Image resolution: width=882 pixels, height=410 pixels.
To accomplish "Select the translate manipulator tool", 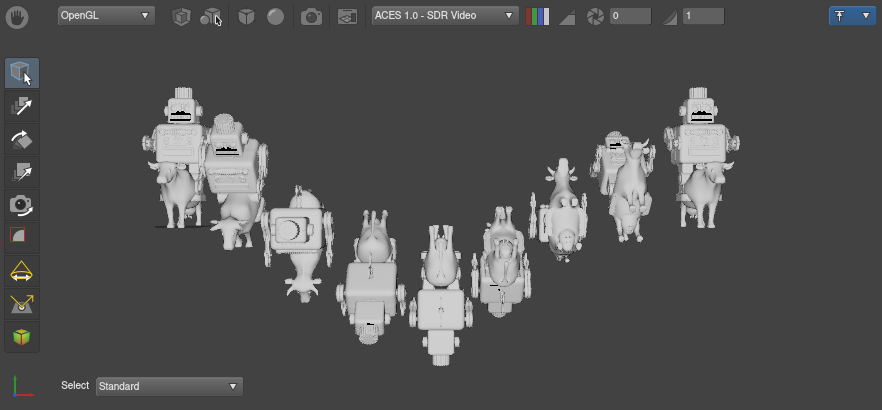I will [x=22, y=106].
